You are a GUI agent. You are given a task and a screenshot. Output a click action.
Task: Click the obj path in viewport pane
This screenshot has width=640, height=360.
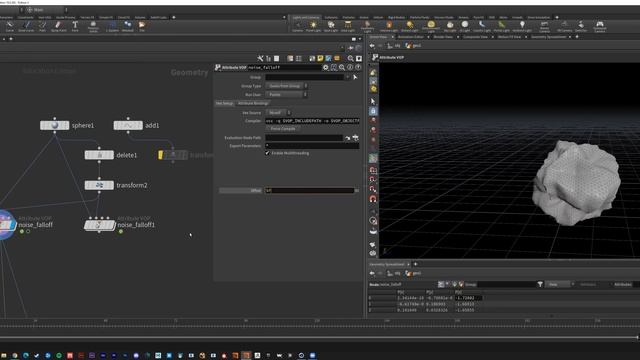click(x=394, y=46)
